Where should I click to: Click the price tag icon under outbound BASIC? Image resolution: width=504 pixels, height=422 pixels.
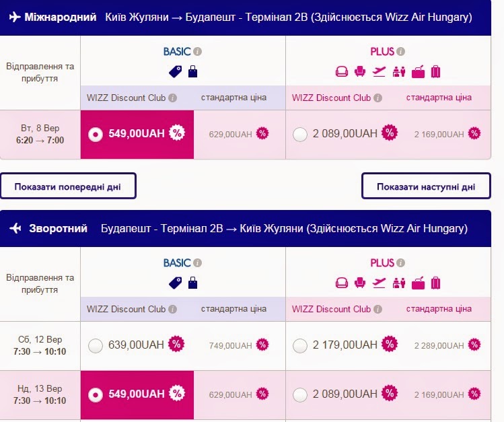175,71
